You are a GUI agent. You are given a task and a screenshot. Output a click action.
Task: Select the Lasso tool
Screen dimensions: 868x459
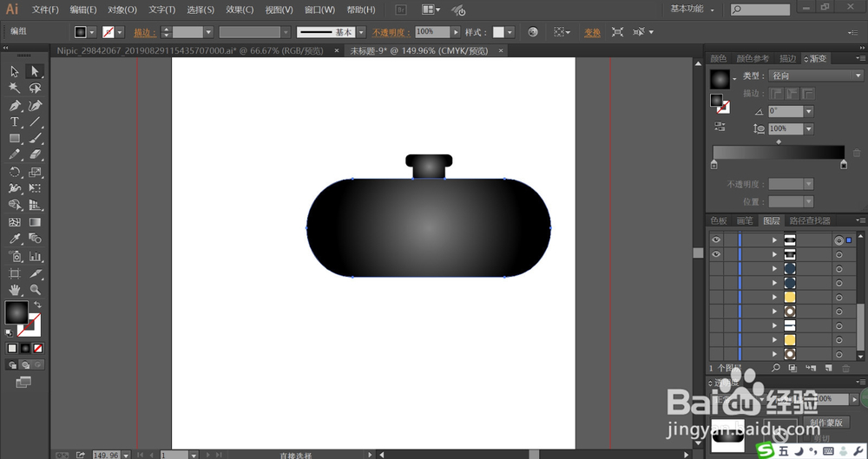(35, 88)
